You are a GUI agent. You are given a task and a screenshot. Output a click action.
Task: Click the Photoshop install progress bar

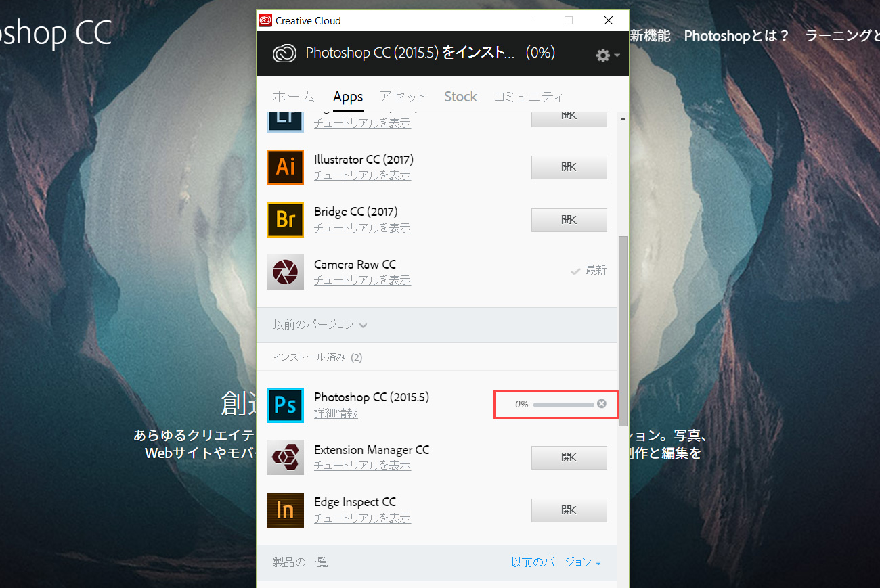coord(563,405)
